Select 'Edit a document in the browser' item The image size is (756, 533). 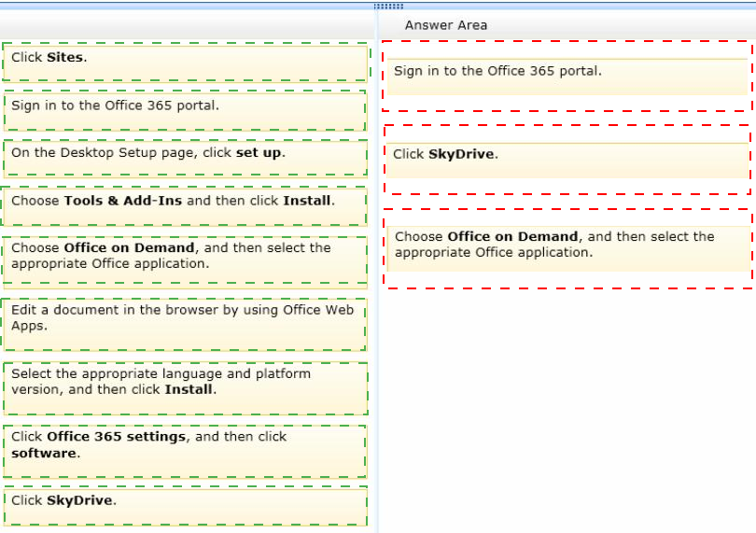[x=185, y=325]
